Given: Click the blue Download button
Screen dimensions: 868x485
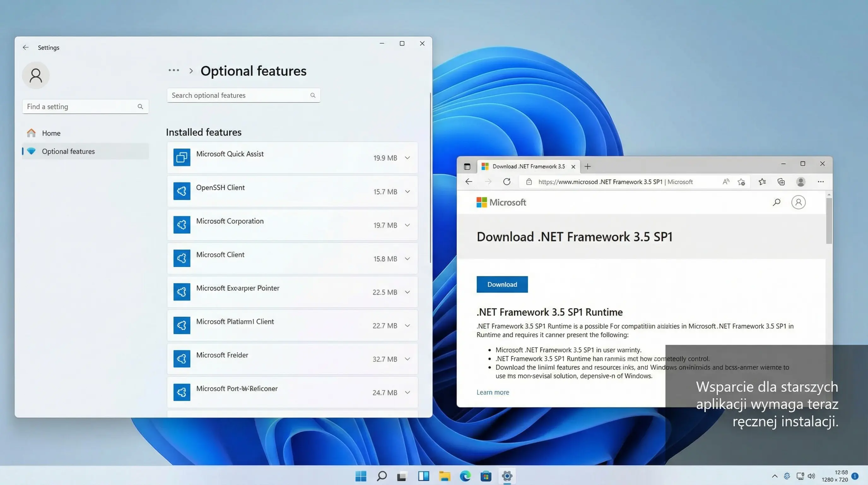Looking at the screenshot, I should (x=502, y=284).
